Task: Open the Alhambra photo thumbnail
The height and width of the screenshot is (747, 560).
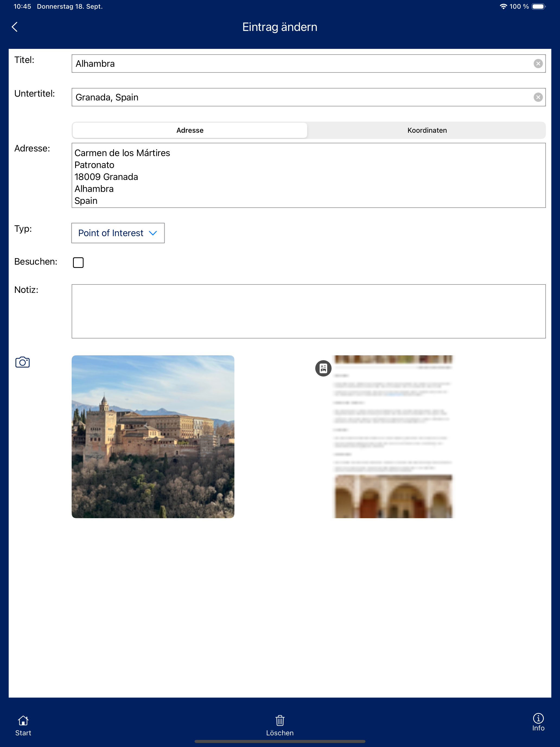Action: pyautogui.click(x=153, y=437)
